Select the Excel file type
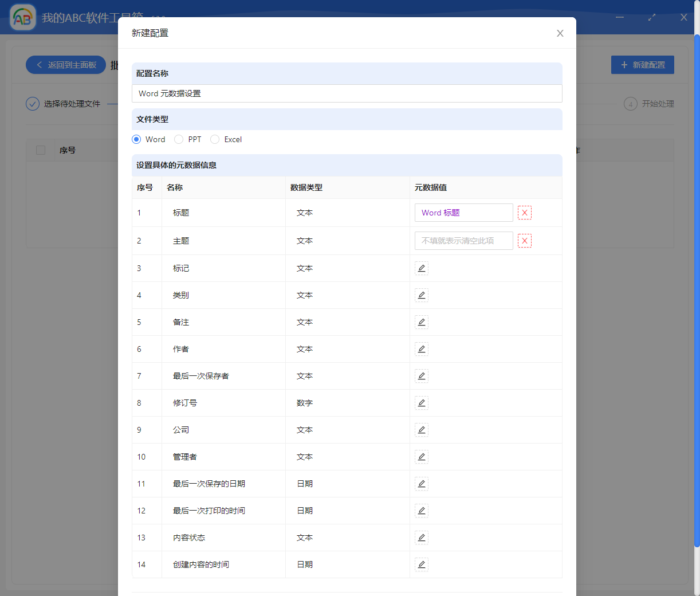Screen dimensions: 700x596 [215, 139]
